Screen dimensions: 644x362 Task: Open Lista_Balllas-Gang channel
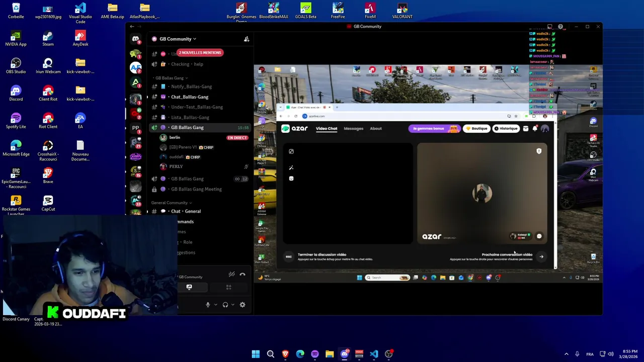tap(200, 118)
